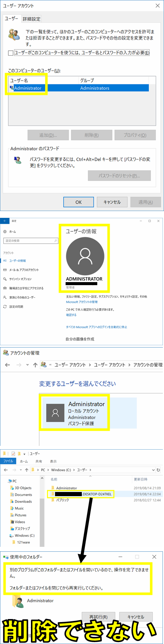Open the 表示 ribbon tab in Explorer
The height and width of the screenshot is (644, 164).
click(x=54, y=461)
